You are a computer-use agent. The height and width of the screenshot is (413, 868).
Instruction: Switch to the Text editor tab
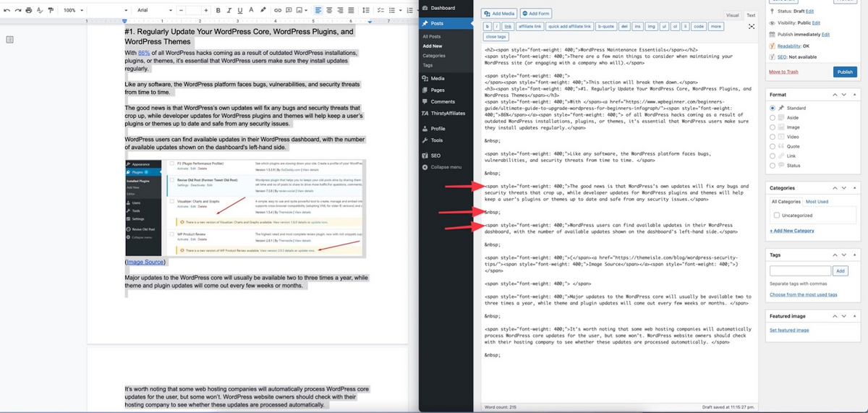750,14
